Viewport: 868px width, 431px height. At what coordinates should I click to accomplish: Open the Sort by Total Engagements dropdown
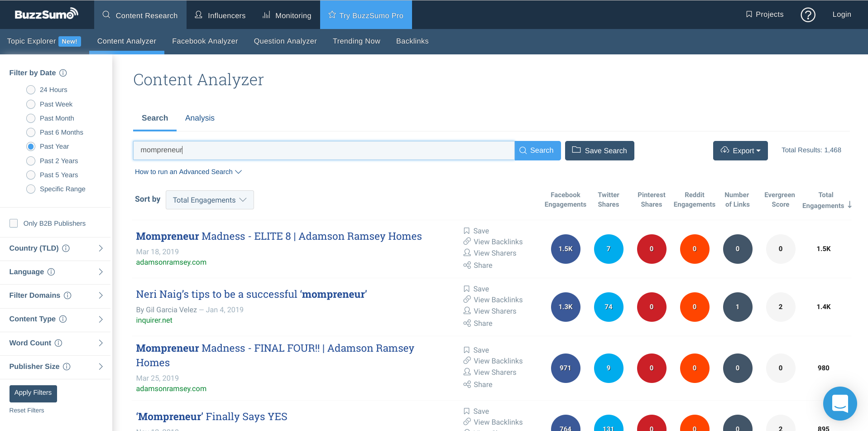pos(210,200)
